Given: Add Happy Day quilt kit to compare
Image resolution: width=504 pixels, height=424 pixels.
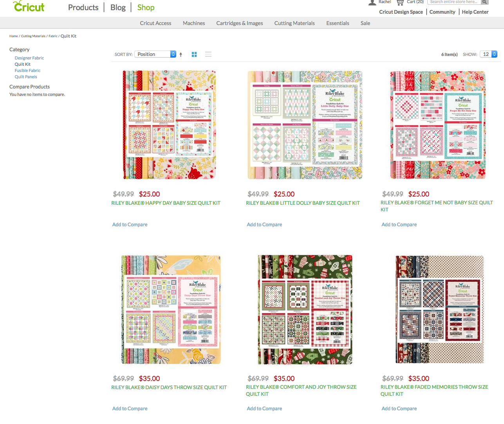Looking at the screenshot, I should [x=130, y=224].
